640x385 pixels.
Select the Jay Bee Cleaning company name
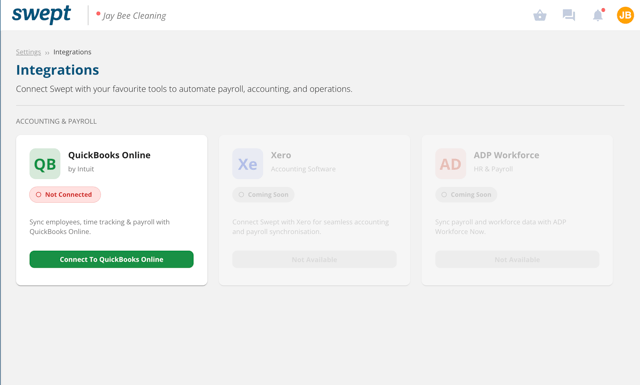coord(134,16)
